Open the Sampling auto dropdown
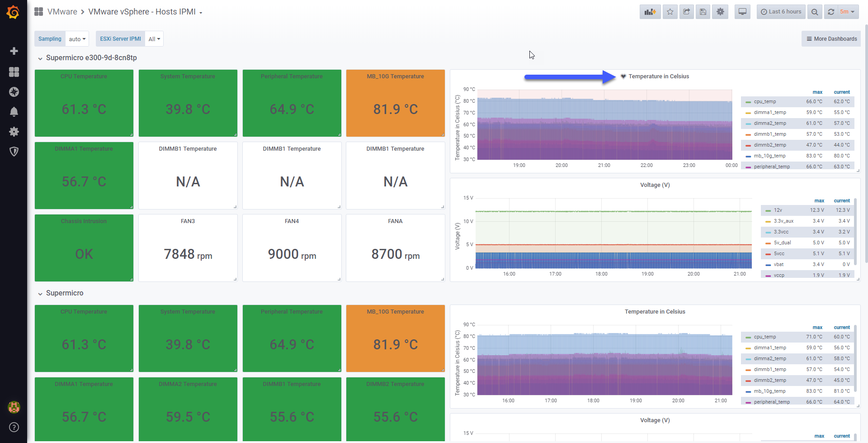This screenshot has width=868, height=443. (x=77, y=39)
